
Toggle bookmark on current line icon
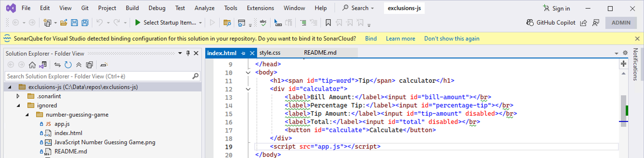click(x=328, y=23)
